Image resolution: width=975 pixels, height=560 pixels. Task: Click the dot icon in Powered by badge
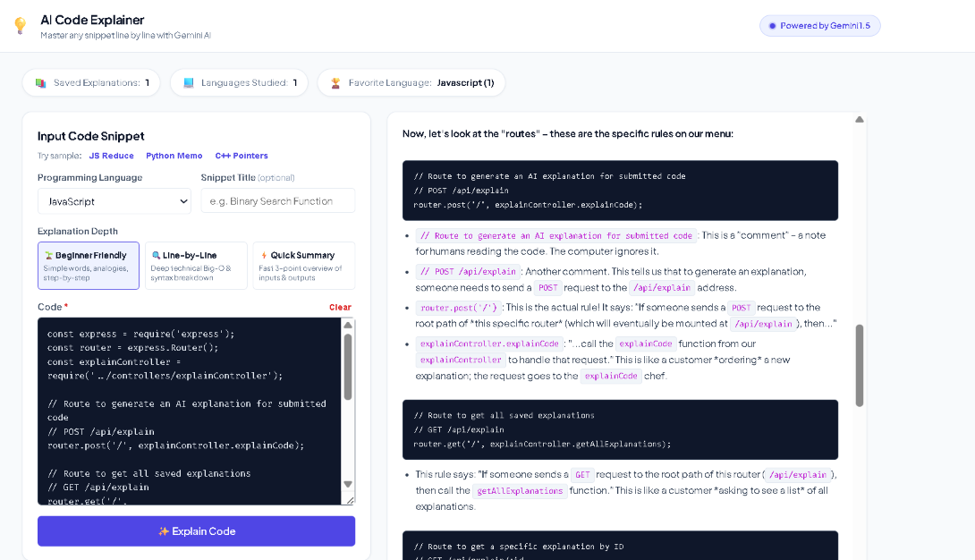tap(772, 26)
